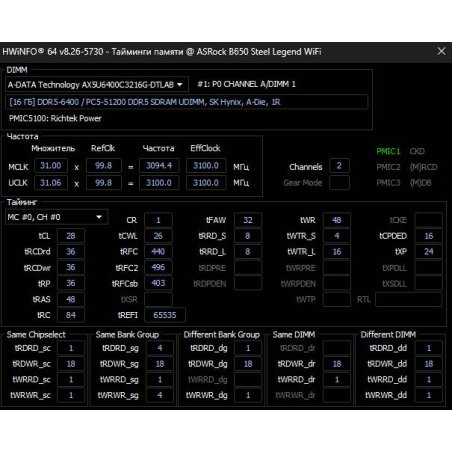
Task: Click the tRDRD_dd value field
Action: (x=429, y=348)
